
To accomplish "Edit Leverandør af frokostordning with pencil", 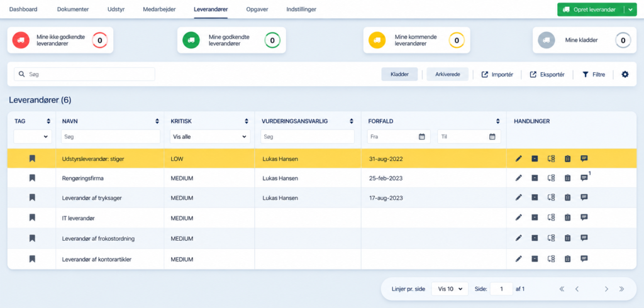I will [x=519, y=238].
